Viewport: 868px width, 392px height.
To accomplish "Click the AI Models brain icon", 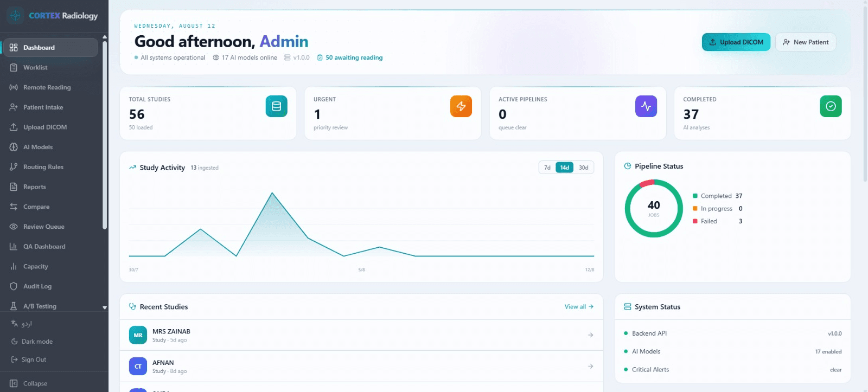I will coord(14,147).
